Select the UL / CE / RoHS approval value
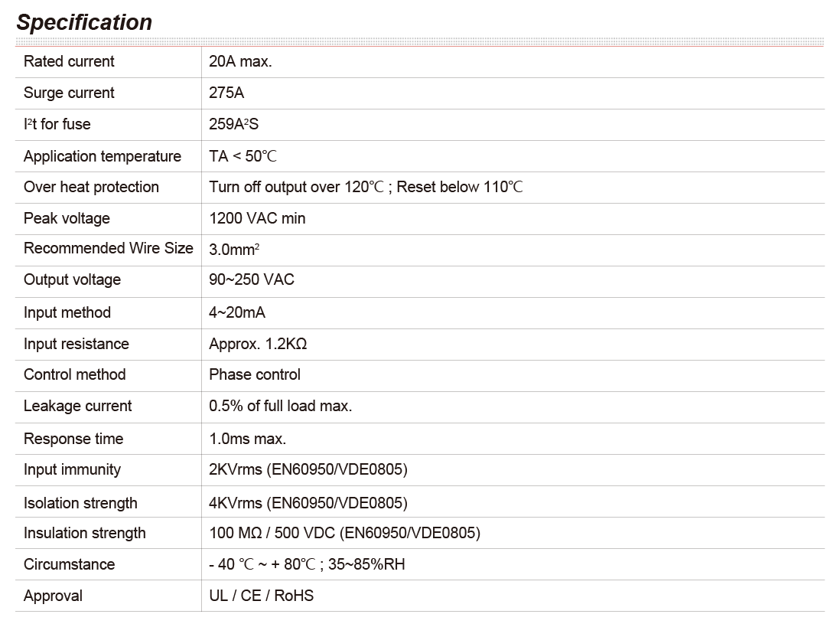 tap(261, 596)
